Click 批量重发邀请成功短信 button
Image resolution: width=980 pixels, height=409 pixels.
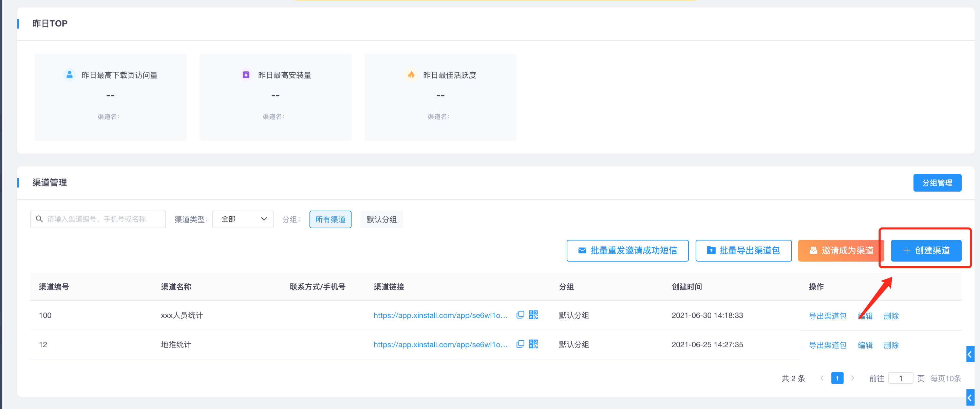pos(627,250)
